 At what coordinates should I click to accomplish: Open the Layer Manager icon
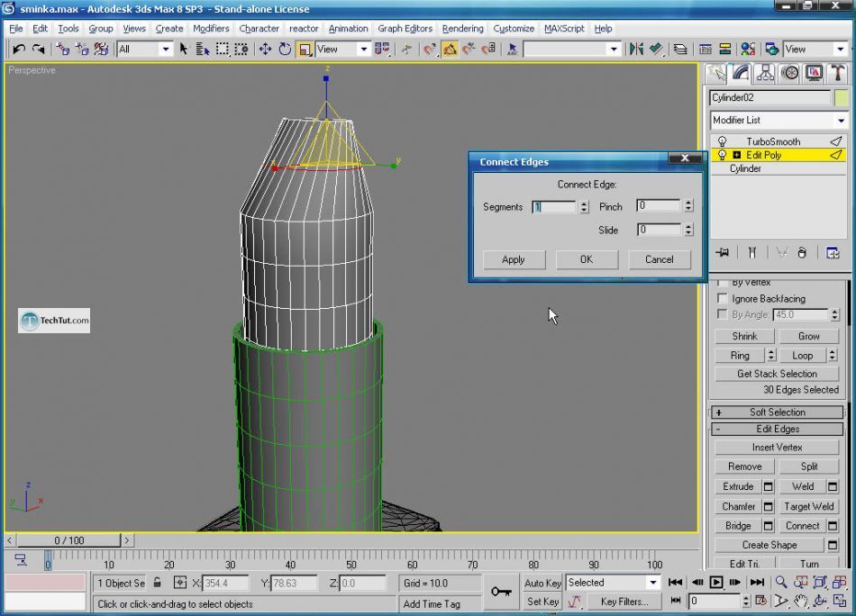[679, 50]
